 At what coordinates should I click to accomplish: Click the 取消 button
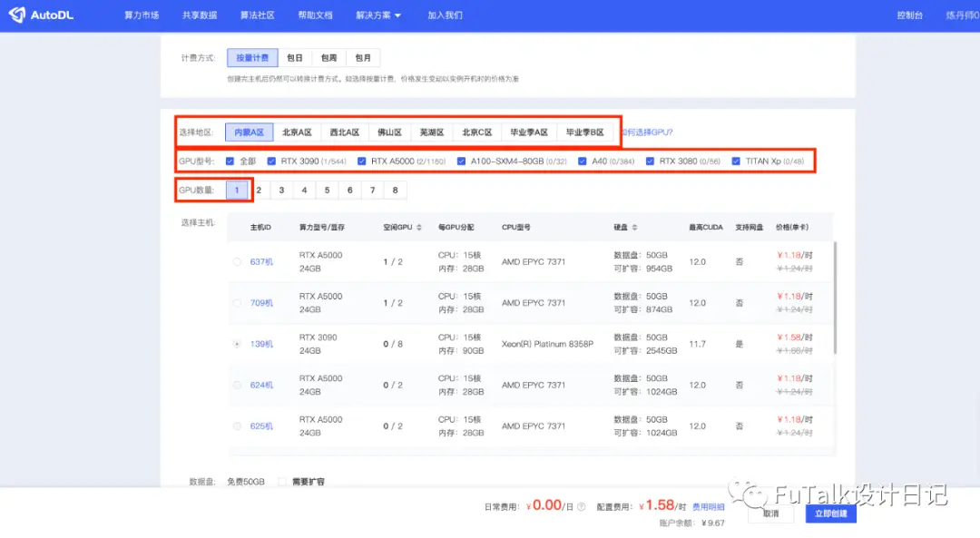(770, 514)
